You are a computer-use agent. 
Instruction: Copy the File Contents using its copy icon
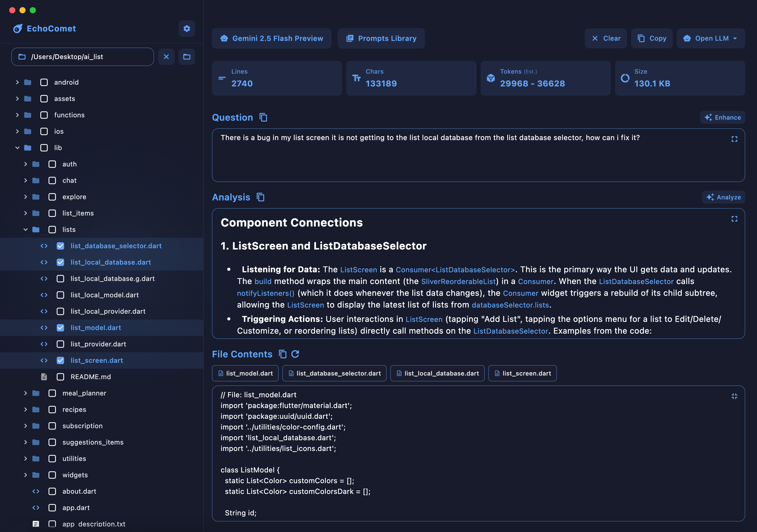tap(283, 354)
